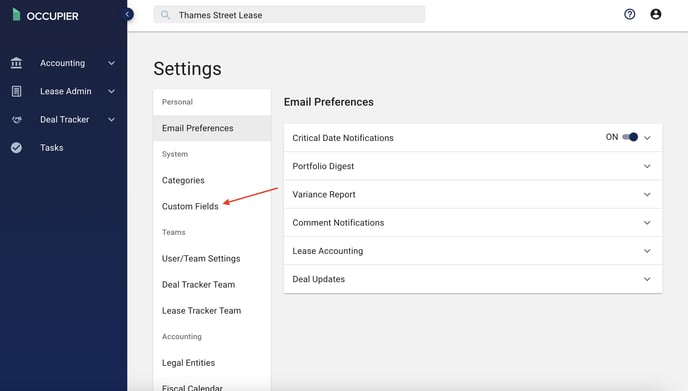Open the user account profile icon
Screen dimensions: 688x391
point(656,14)
